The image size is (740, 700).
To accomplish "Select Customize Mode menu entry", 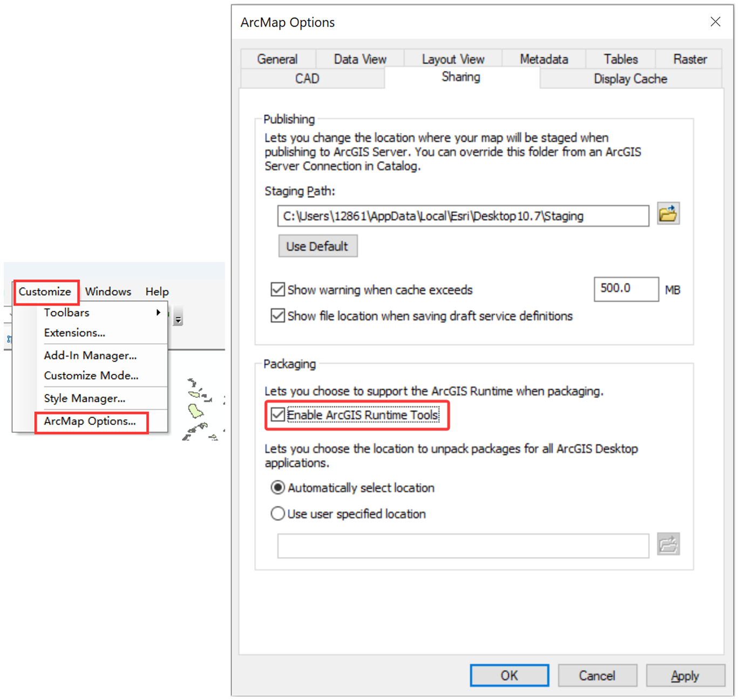I will tap(91, 376).
